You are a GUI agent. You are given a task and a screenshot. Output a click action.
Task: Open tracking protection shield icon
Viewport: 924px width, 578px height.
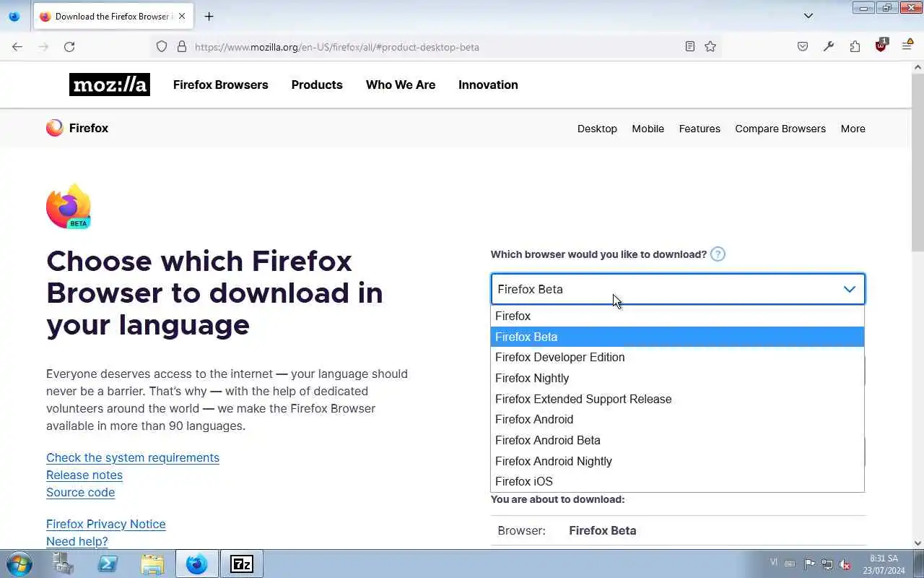pyautogui.click(x=162, y=46)
